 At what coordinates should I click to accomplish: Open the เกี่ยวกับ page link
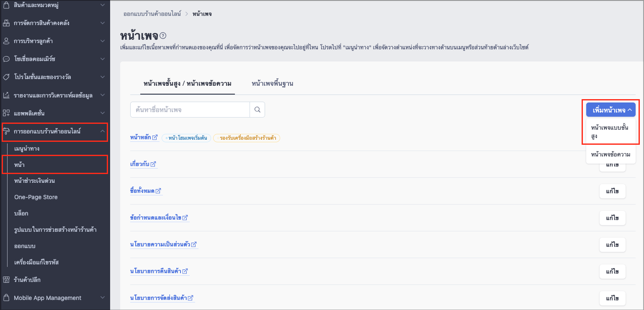tap(140, 164)
